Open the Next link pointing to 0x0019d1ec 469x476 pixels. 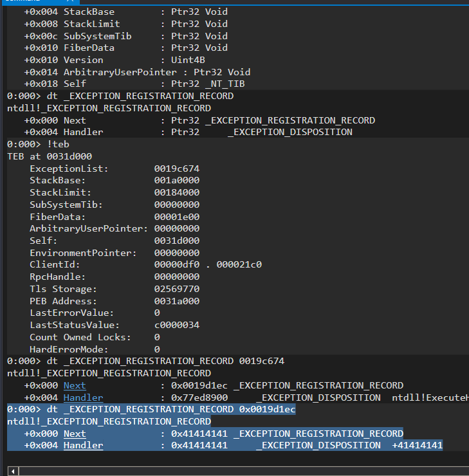(74, 385)
